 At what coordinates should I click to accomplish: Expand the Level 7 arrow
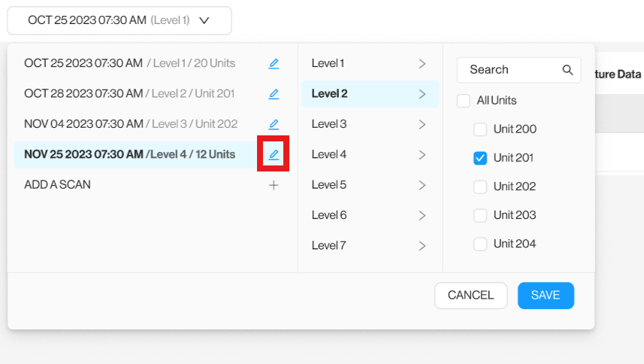(422, 245)
